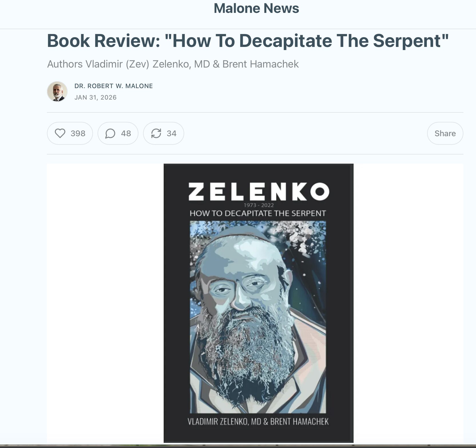This screenshot has width=476, height=448.
Task: Click the 34 restacks count
Action: [172, 133]
